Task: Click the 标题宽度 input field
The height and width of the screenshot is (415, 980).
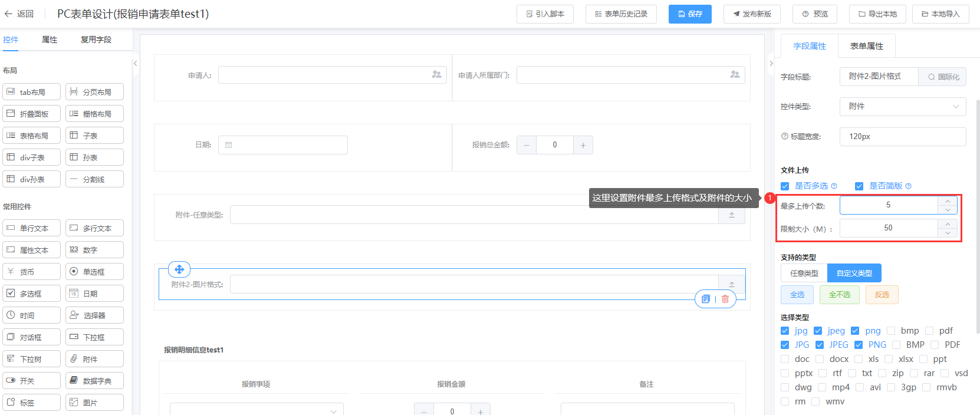Action: coord(902,137)
